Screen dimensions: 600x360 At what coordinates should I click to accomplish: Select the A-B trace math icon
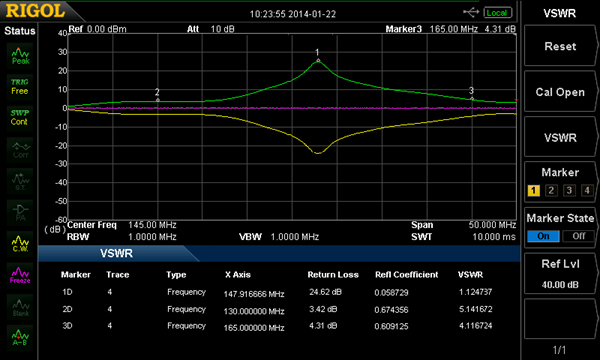[x=20, y=337]
